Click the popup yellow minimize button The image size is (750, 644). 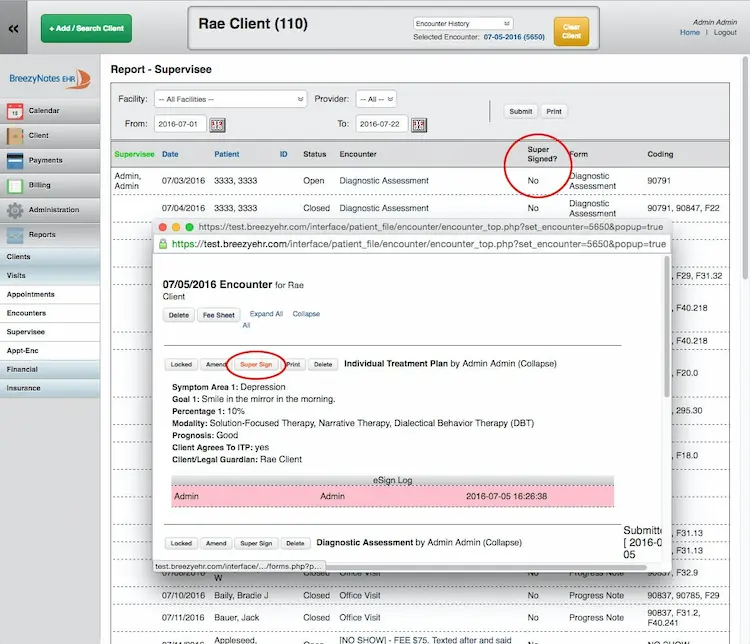pyautogui.click(x=176, y=227)
